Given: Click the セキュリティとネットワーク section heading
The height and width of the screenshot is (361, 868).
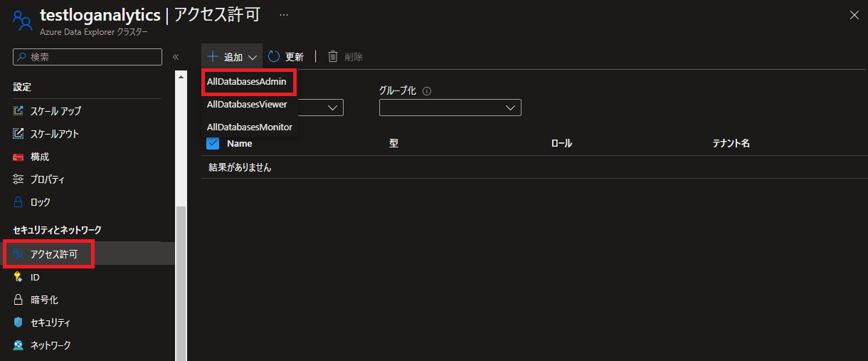Looking at the screenshot, I should point(58,230).
